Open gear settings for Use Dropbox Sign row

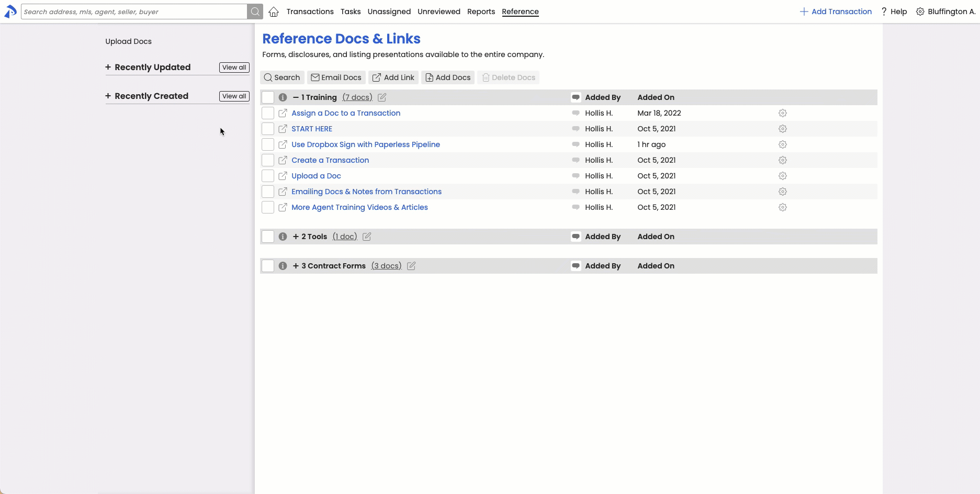point(783,144)
